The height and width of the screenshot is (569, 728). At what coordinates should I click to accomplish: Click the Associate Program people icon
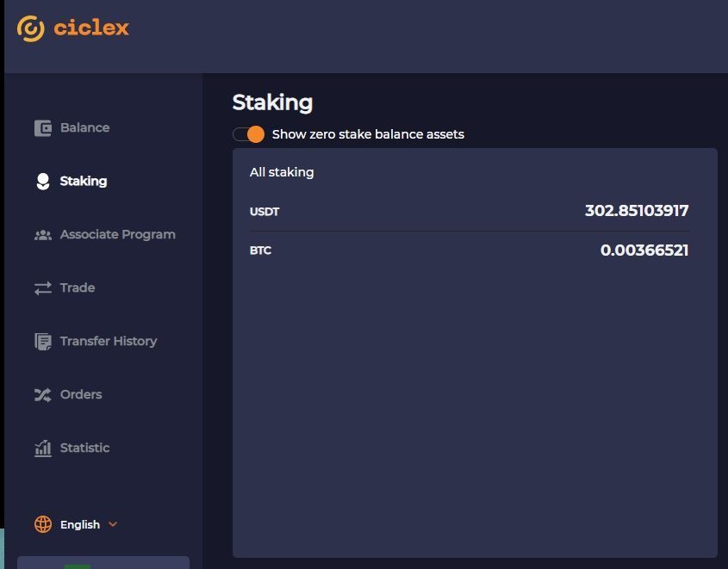(42, 235)
